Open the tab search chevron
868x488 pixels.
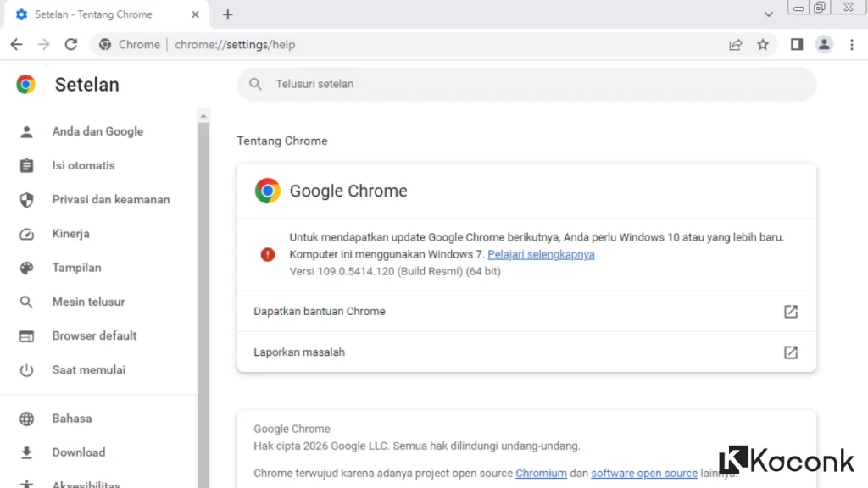[x=768, y=14]
